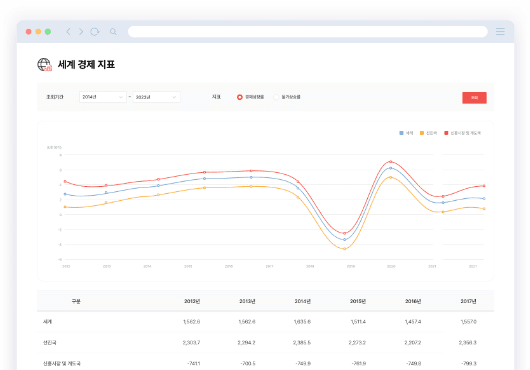Click the red close window dot
530x370 pixels.
pyautogui.click(x=29, y=31)
